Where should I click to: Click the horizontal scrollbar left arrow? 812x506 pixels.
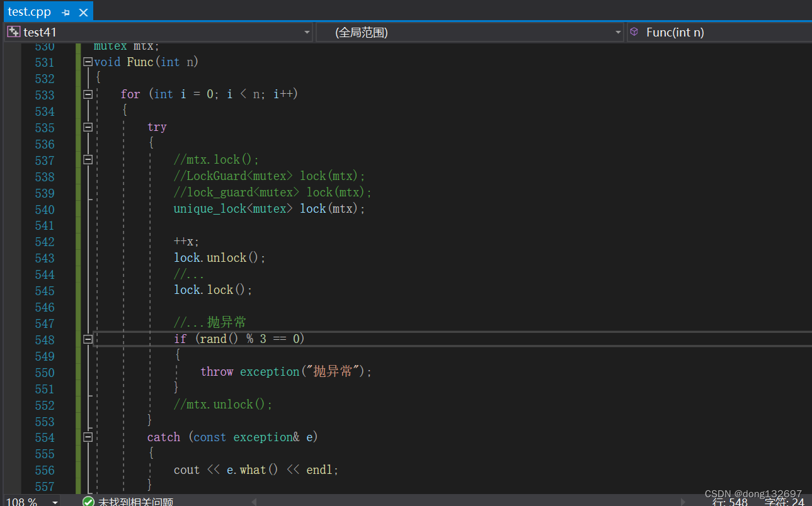tap(254, 502)
